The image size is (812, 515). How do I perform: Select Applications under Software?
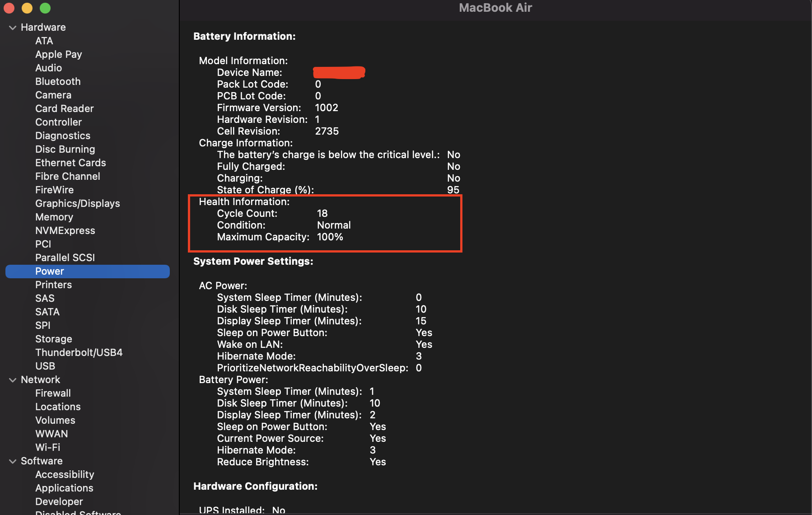(64, 488)
